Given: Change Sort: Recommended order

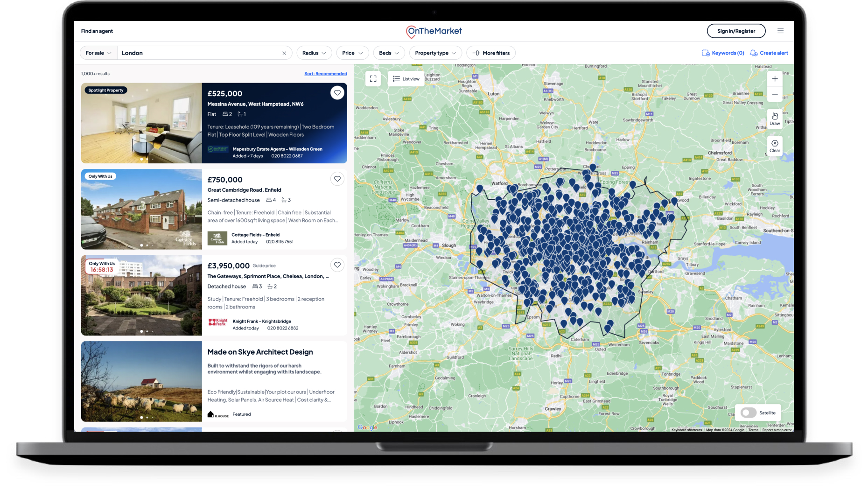Looking at the screenshot, I should tap(326, 74).
